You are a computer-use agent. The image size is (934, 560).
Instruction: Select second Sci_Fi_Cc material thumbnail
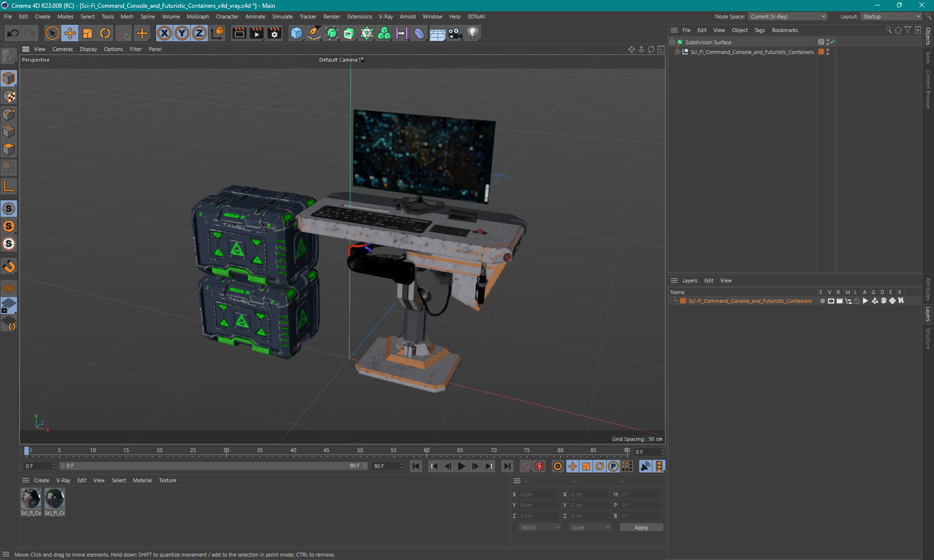click(x=54, y=499)
